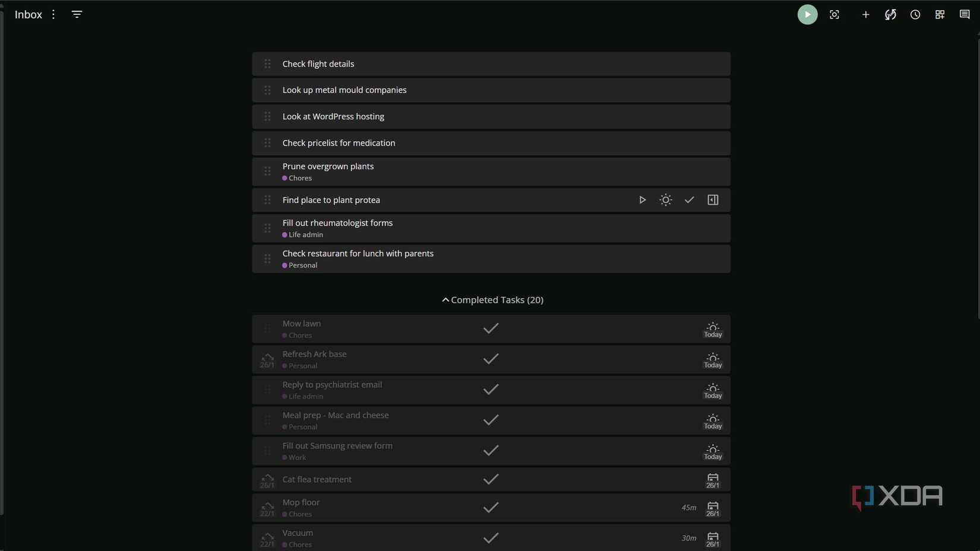
Task: Open focus mode icon in top bar
Action: pyautogui.click(x=834, y=15)
